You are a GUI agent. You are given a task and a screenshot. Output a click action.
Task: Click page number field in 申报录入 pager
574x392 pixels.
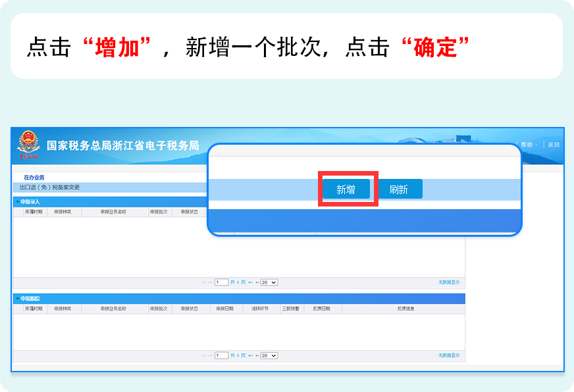click(x=221, y=282)
